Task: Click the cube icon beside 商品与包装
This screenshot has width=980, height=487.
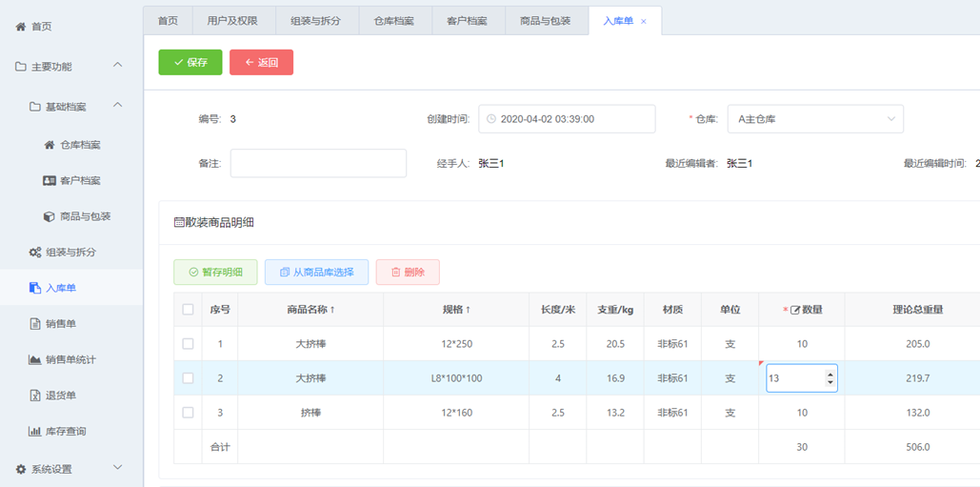Action: pos(50,217)
